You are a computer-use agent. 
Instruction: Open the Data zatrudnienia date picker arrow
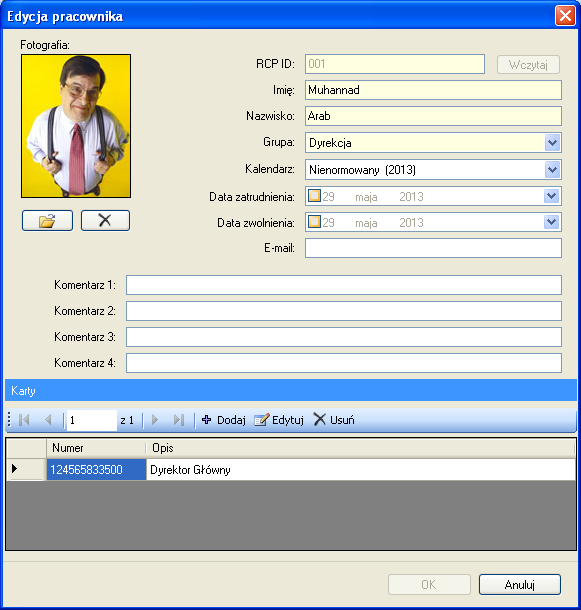551,196
